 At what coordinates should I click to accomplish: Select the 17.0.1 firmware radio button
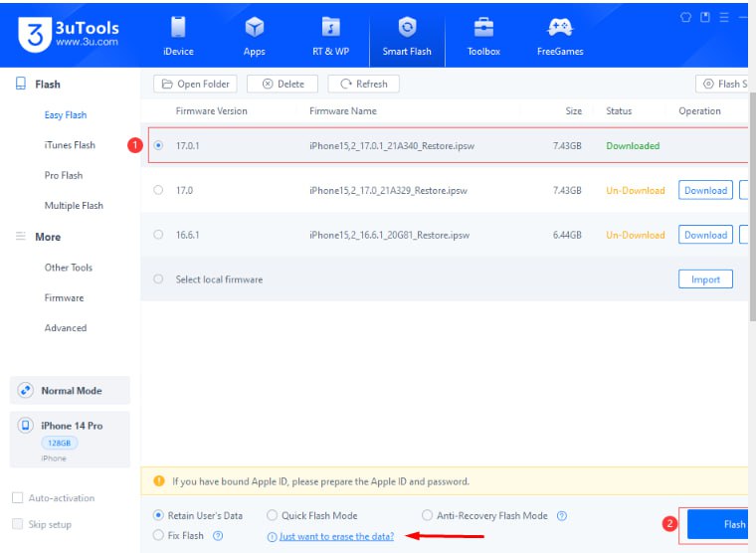pos(158,145)
